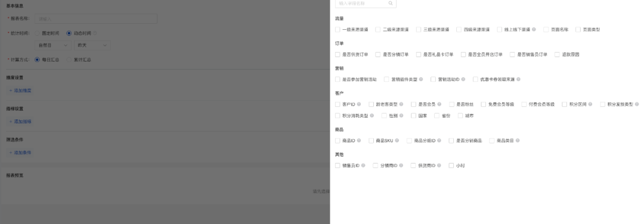The height and width of the screenshot is (224, 644).
Task: Click help icon next to 商品类目
Action: [x=518, y=140]
